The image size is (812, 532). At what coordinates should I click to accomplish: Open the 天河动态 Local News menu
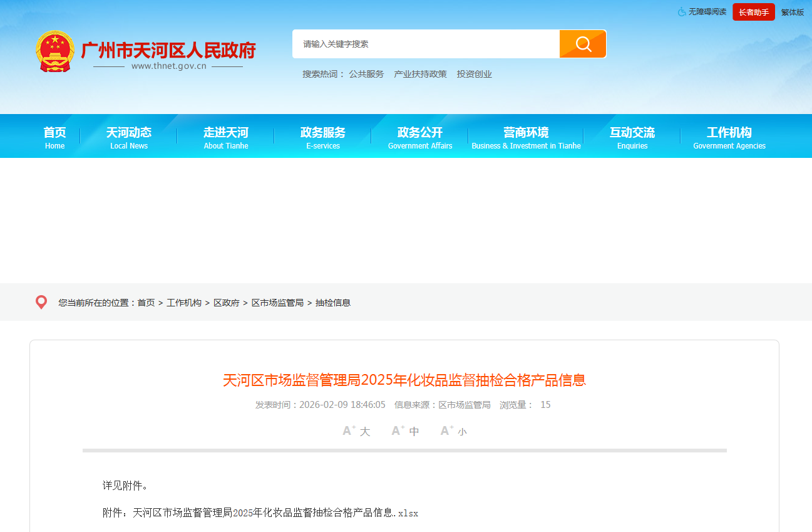129,137
